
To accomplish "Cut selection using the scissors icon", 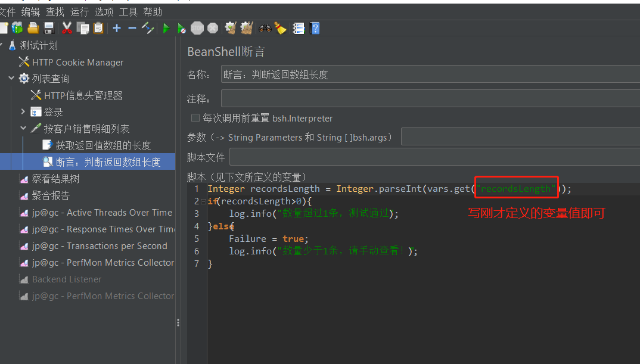I will 67,28.
